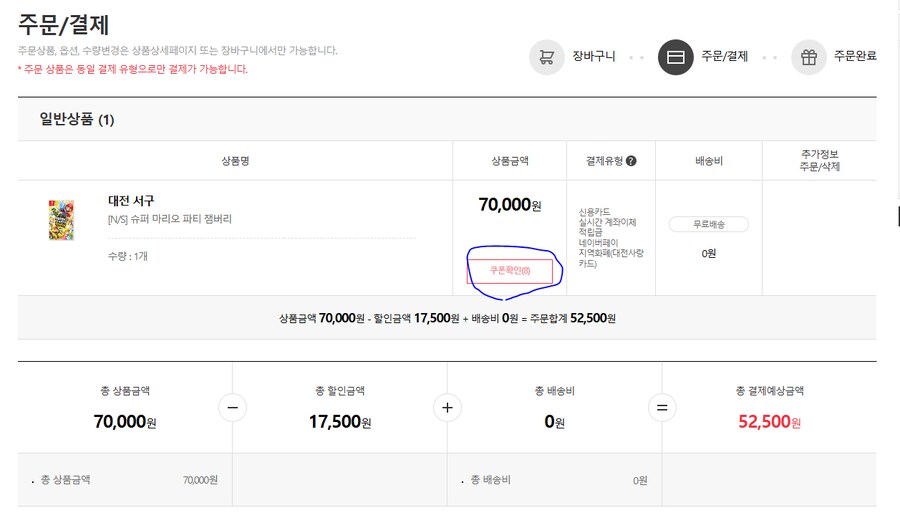Click the 추가정보 주문/삭제 column header
The image size is (900, 528).
point(819,160)
